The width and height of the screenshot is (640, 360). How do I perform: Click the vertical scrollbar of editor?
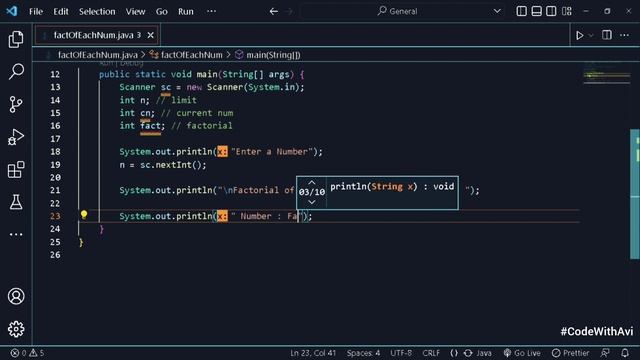coord(635,194)
